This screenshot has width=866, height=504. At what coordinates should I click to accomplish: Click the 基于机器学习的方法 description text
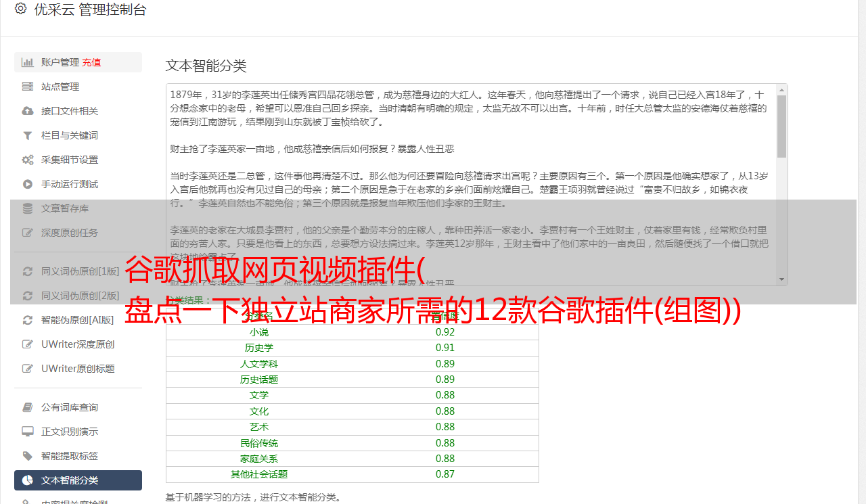click(254, 497)
